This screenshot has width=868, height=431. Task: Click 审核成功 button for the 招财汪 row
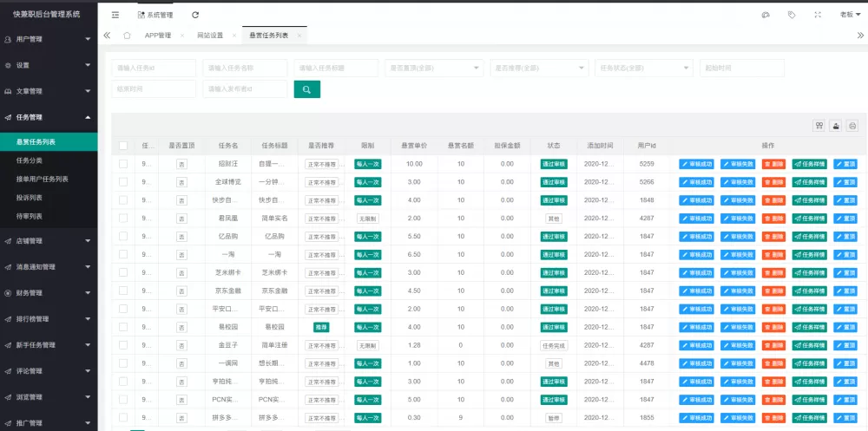(696, 164)
